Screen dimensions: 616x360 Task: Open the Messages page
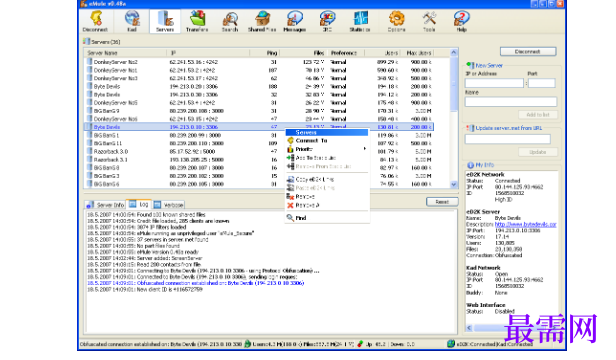(295, 21)
